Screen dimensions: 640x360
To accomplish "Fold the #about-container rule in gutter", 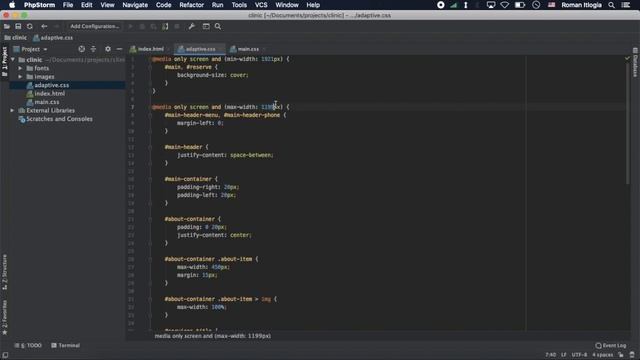I will (x=150, y=219).
